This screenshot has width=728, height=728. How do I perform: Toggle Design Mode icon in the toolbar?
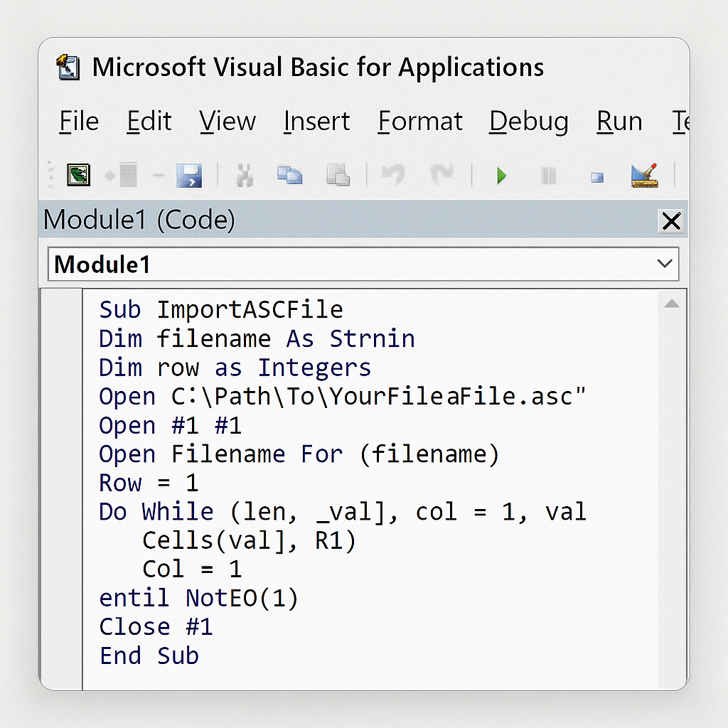point(644,175)
